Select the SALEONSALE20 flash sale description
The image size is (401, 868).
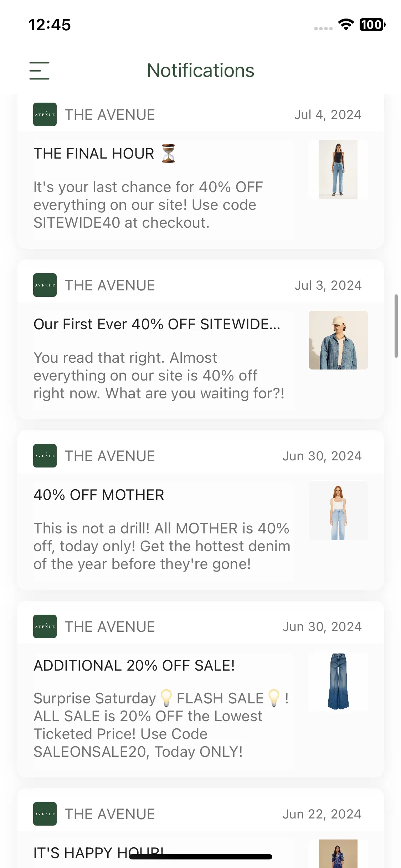(x=161, y=725)
